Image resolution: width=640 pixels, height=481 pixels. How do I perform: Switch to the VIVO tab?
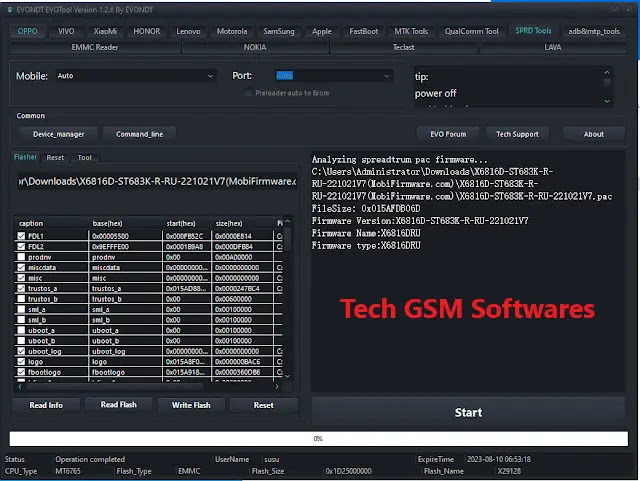[66, 31]
